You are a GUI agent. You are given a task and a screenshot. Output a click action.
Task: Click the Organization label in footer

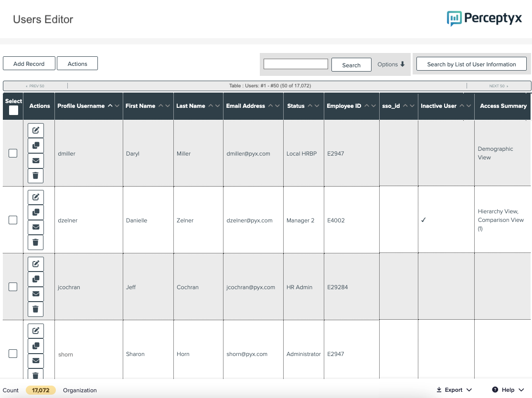coord(80,390)
